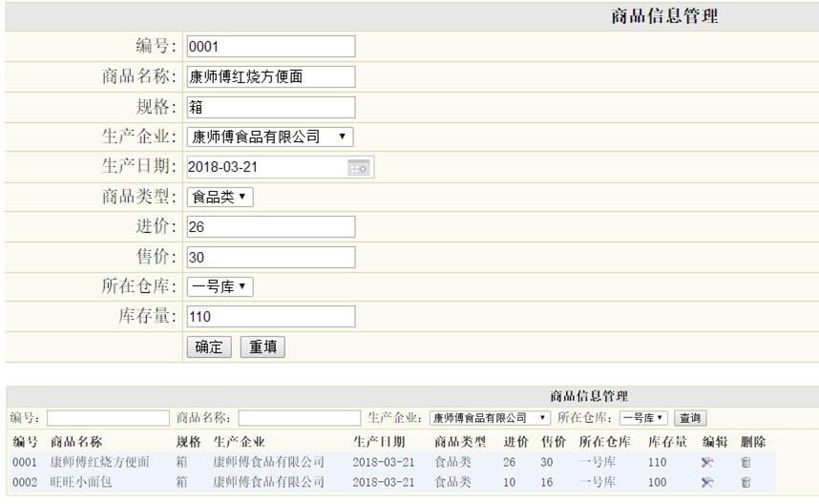This screenshot has height=504, width=819.
Task: Select table cell 旺旺小面包
Action: (81, 482)
